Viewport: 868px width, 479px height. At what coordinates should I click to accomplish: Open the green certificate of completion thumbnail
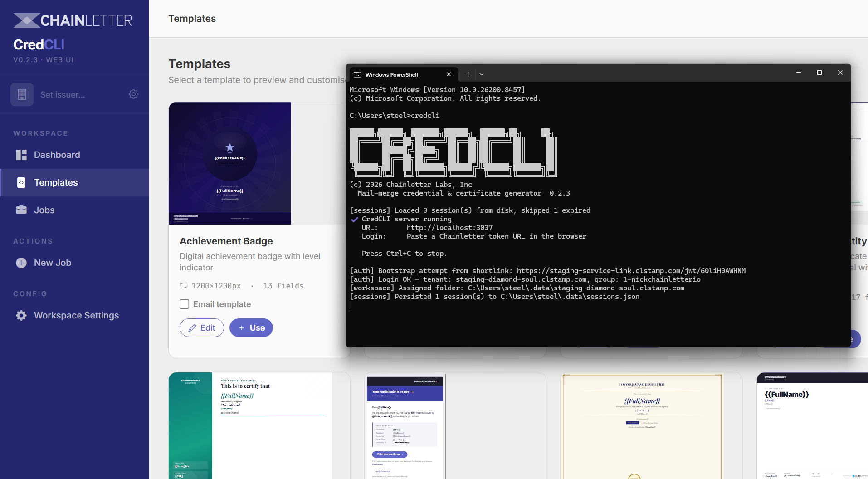click(x=250, y=425)
